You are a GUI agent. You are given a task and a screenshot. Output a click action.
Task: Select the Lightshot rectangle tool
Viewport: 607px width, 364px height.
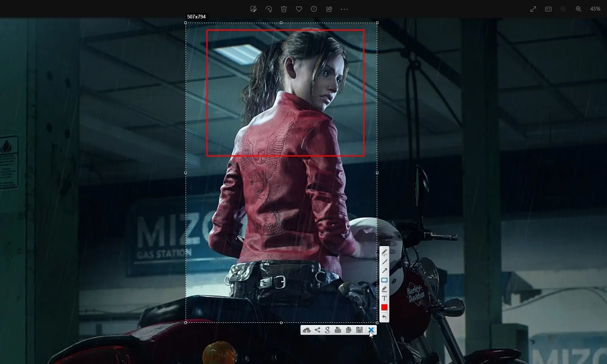384,280
